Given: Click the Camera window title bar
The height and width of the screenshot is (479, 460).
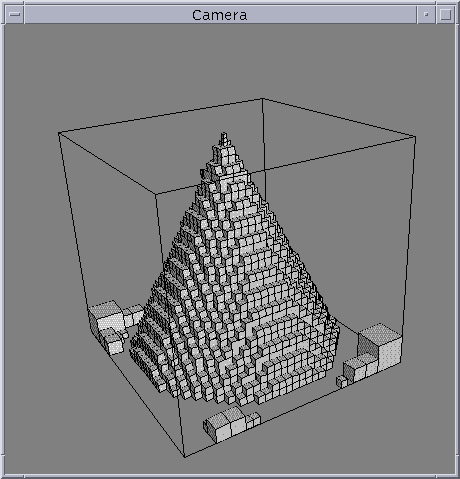Looking at the screenshot, I should tap(220, 15).
